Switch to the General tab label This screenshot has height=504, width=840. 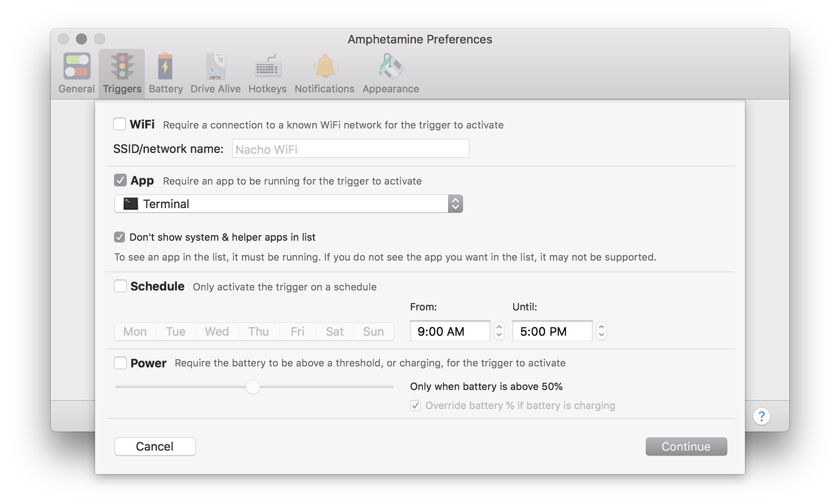point(76,89)
